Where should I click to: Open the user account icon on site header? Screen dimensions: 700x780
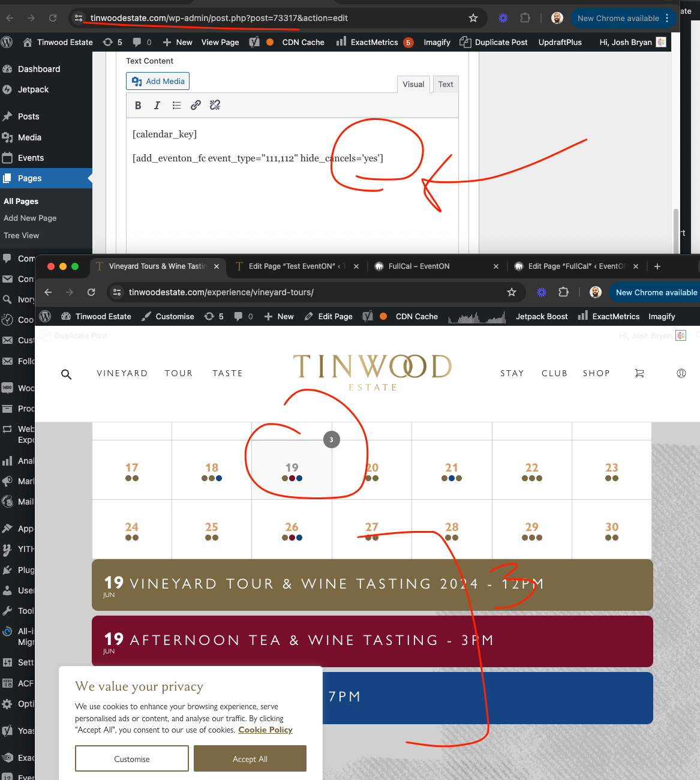(681, 373)
